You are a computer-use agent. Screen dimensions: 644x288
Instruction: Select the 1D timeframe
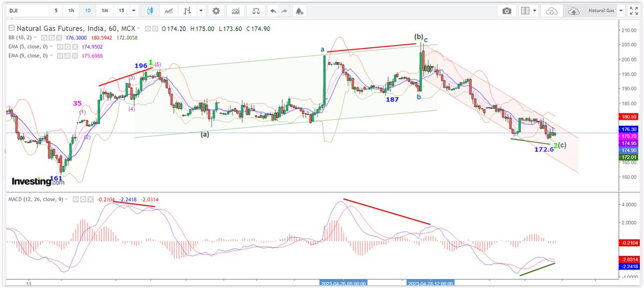coord(89,11)
